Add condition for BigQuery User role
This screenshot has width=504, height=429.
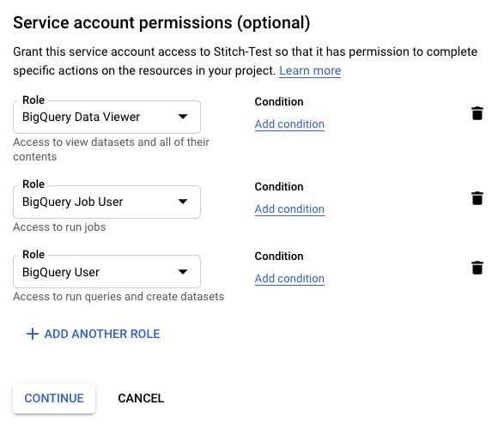289,278
